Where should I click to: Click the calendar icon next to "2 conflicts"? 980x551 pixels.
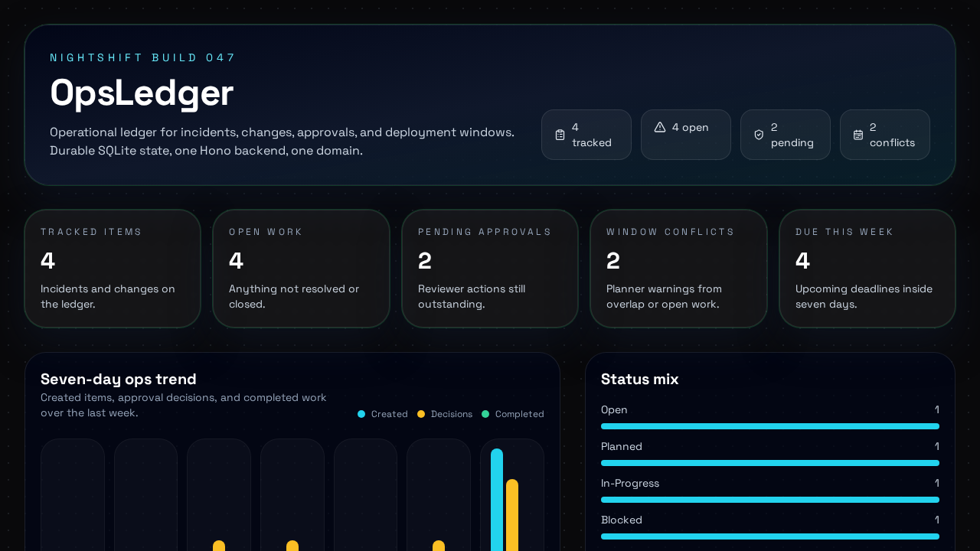(x=857, y=135)
